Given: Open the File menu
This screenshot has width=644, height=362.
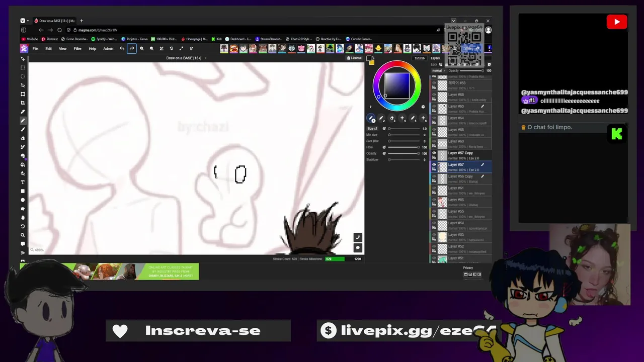Looking at the screenshot, I should pyautogui.click(x=35, y=49).
